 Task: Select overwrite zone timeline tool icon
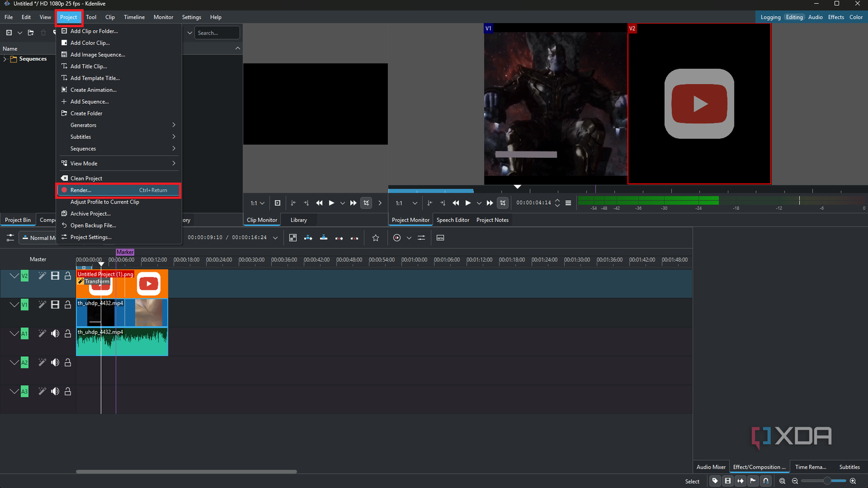[x=323, y=238]
